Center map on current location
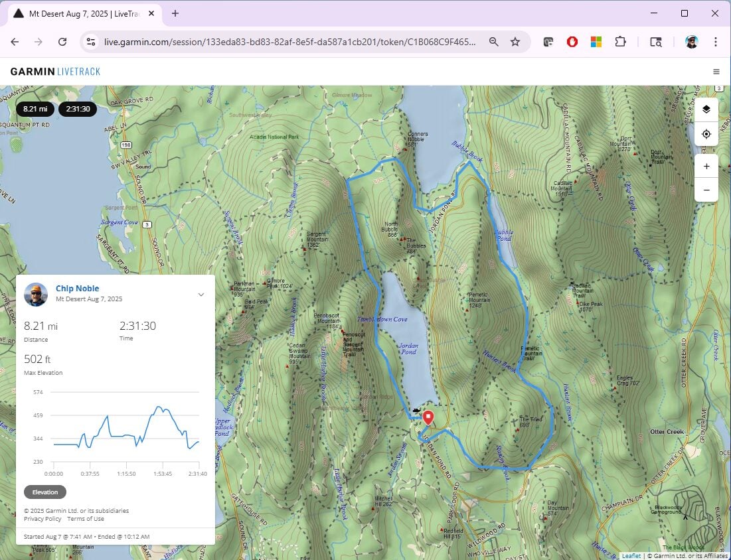Screen dimensions: 731x560 pos(706,134)
